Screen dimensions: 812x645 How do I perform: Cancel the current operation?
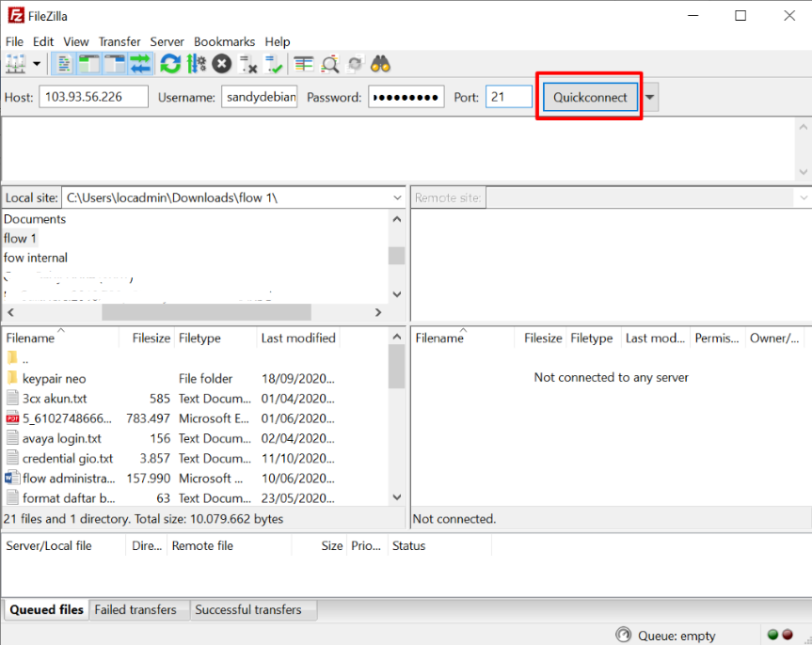pos(220,63)
